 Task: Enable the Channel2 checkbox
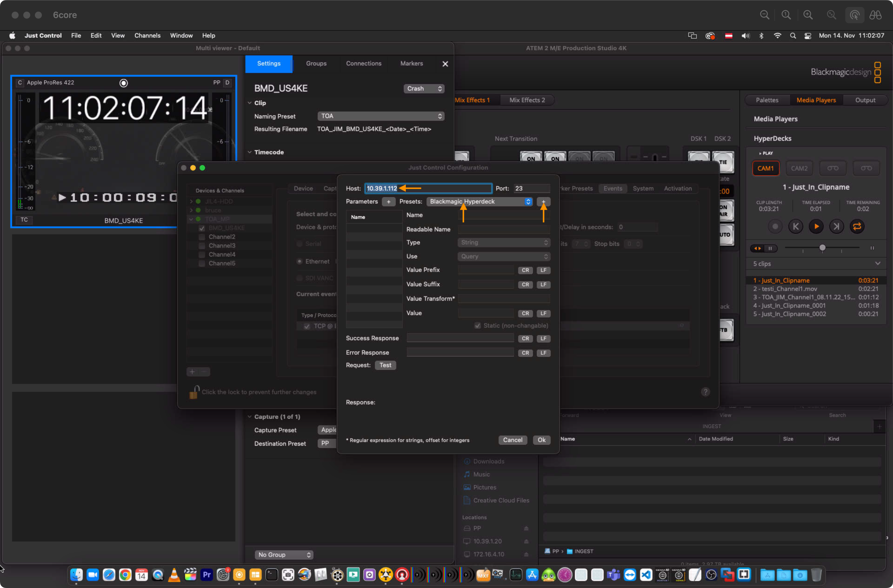(202, 237)
